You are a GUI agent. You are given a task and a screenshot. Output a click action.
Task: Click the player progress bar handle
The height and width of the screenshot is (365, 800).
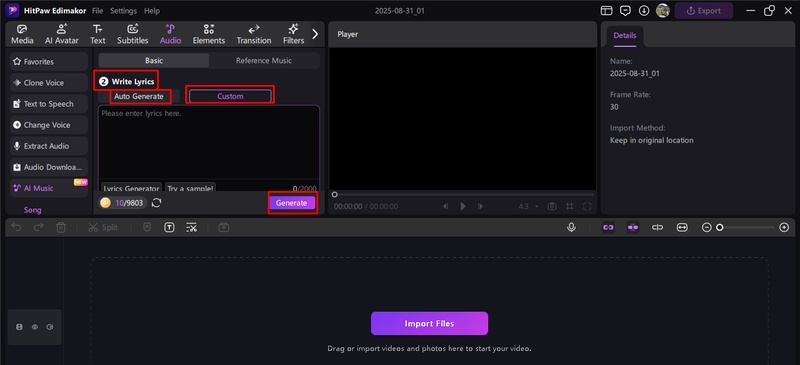pyautogui.click(x=334, y=194)
